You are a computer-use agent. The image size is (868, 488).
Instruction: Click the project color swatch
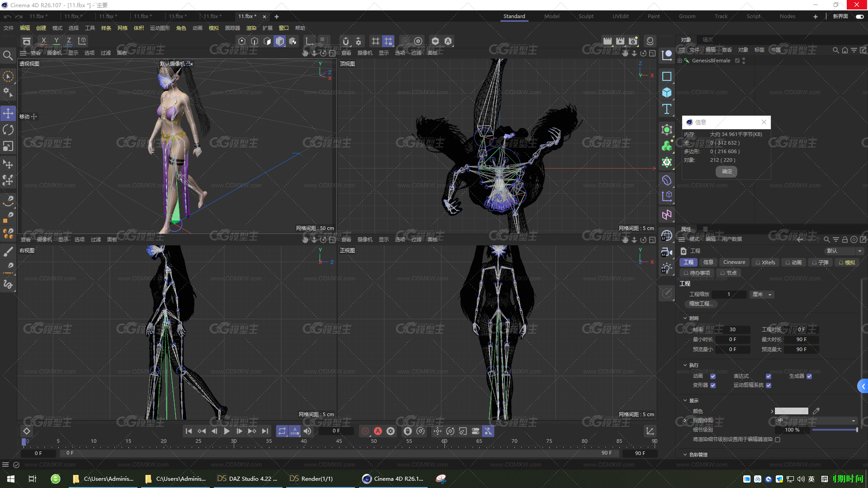click(x=791, y=411)
